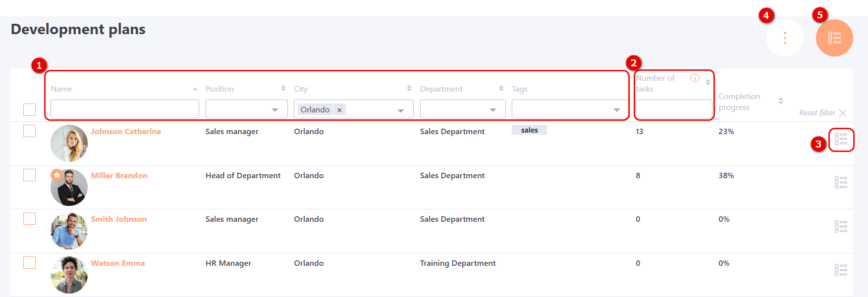The image size is (868, 297).
Task: Open the Department filter dropdown
Action: point(492,110)
